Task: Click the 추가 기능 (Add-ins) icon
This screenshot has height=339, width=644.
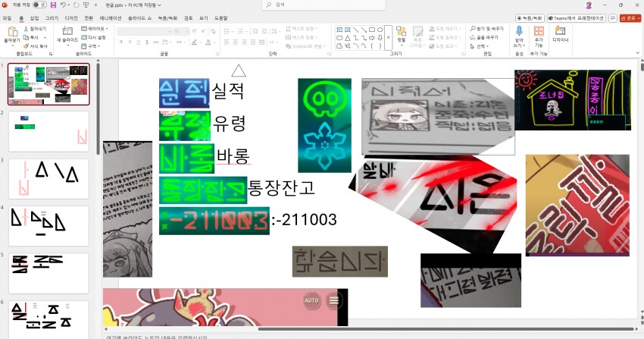Action: coord(539,31)
